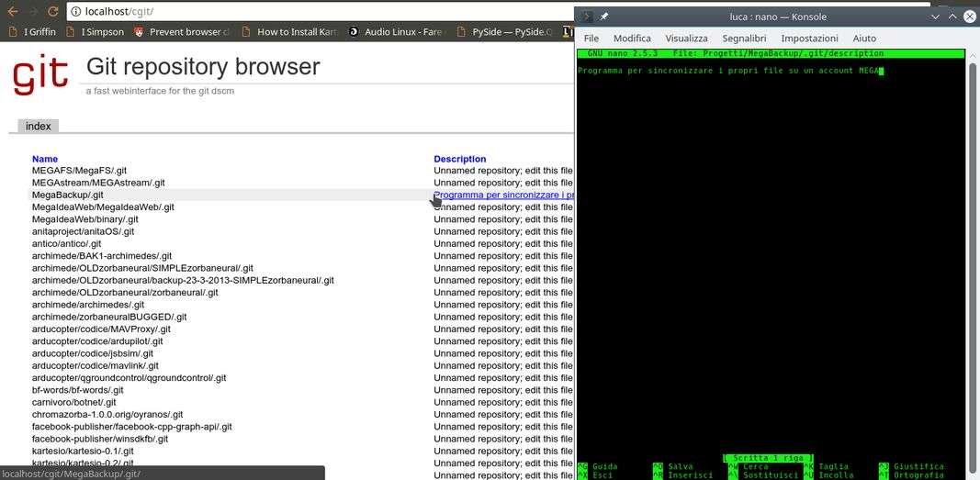Open the Konsole File menu
The image size is (980, 480).
[x=591, y=39]
